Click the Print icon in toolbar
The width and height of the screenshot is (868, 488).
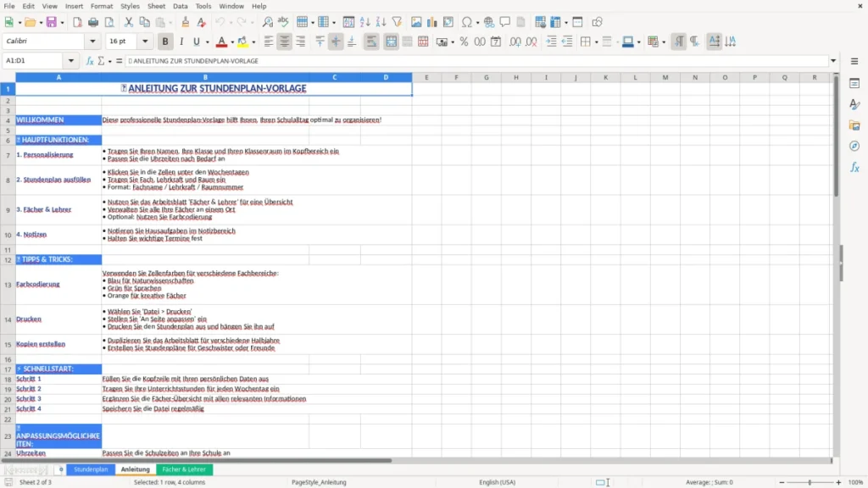pos(93,22)
